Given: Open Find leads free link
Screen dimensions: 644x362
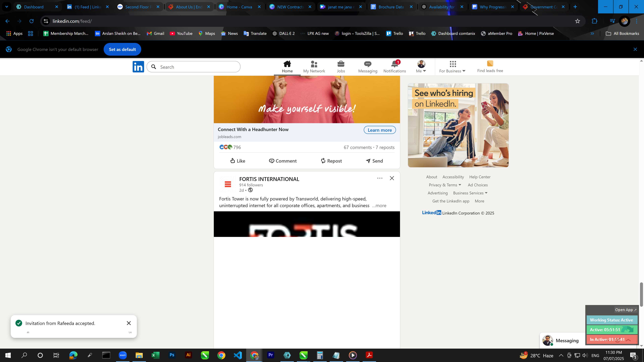Looking at the screenshot, I should pos(490,67).
